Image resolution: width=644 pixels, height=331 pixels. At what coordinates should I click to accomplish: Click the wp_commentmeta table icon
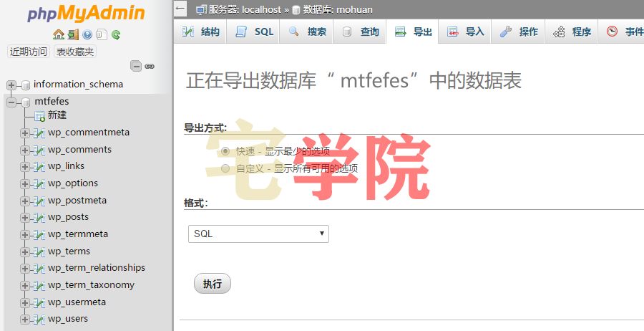click(x=39, y=133)
